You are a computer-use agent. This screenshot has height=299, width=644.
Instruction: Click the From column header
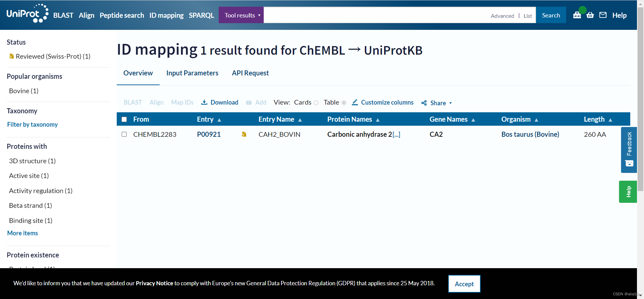pyautogui.click(x=141, y=119)
